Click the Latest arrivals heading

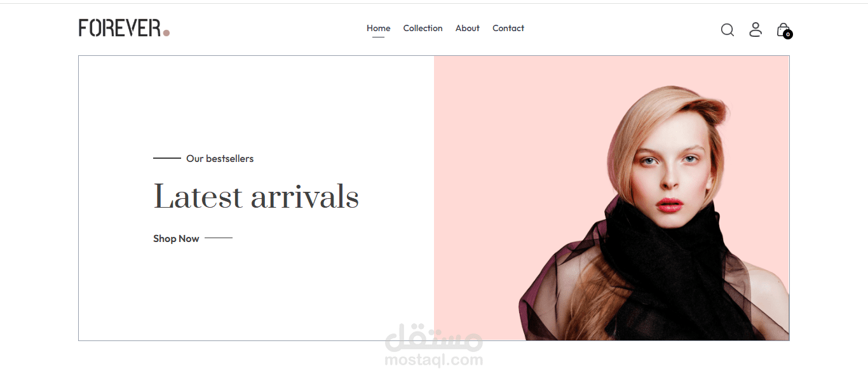[x=256, y=196]
